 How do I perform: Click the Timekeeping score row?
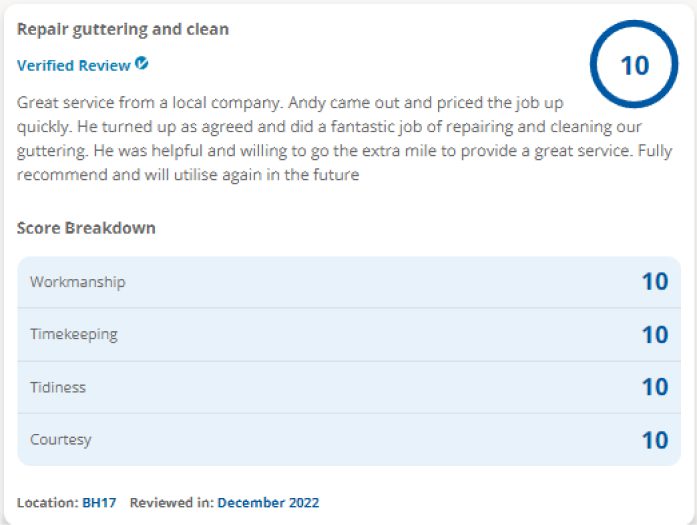click(x=349, y=334)
